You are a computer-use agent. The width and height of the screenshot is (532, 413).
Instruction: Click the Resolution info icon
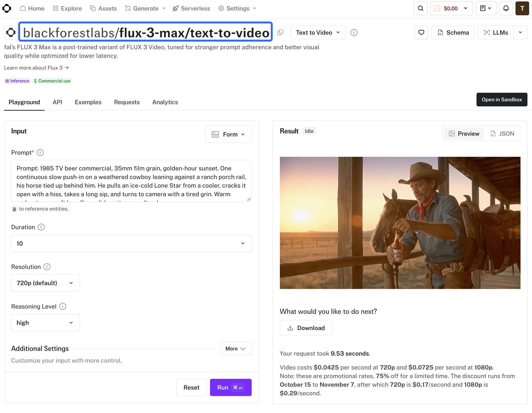click(x=47, y=267)
